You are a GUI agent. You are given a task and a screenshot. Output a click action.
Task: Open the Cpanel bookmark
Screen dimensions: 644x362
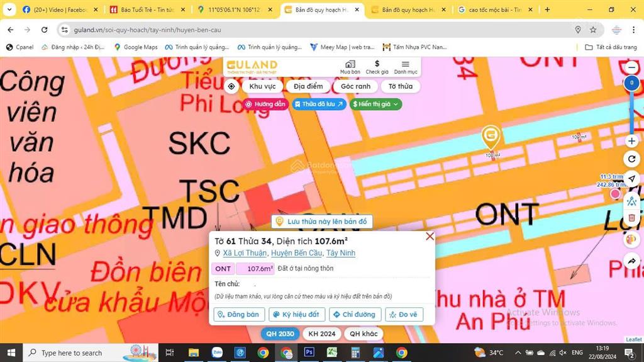click(19, 47)
